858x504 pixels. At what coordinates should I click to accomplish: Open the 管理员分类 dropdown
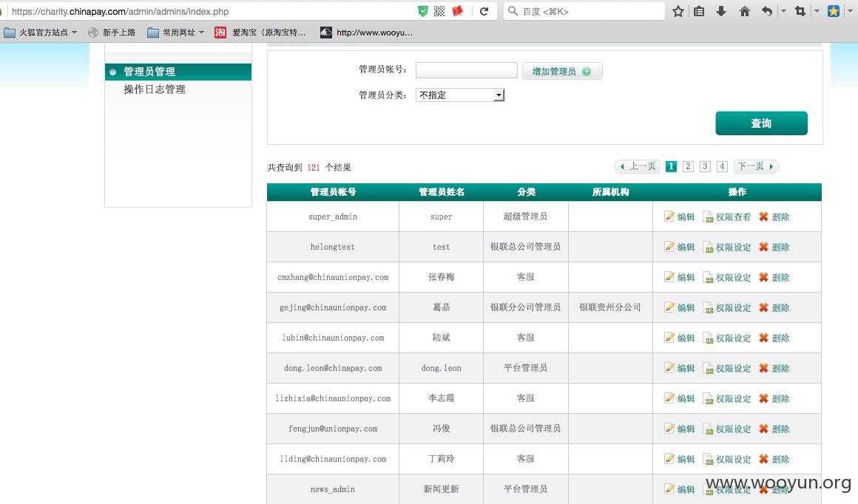(x=459, y=95)
